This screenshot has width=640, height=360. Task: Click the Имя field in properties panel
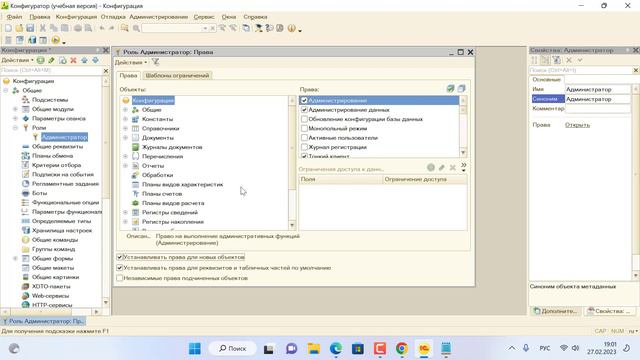(598, 89)
